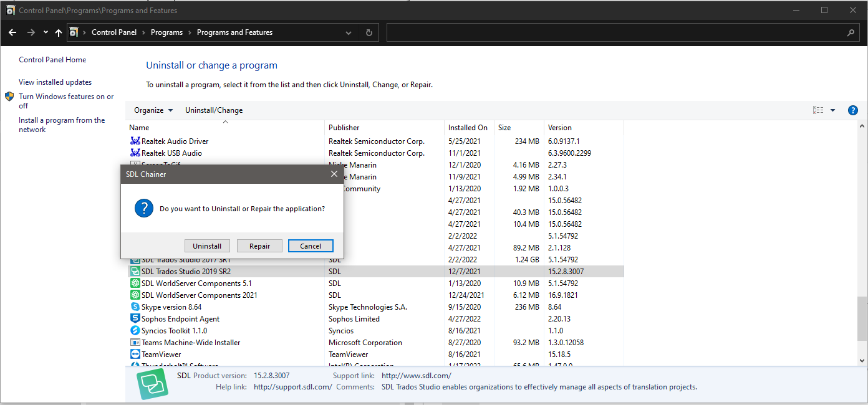Click the Realtek Audio Driver icon
This screenshot has height=405, width=868.
(x=135, y=141)
